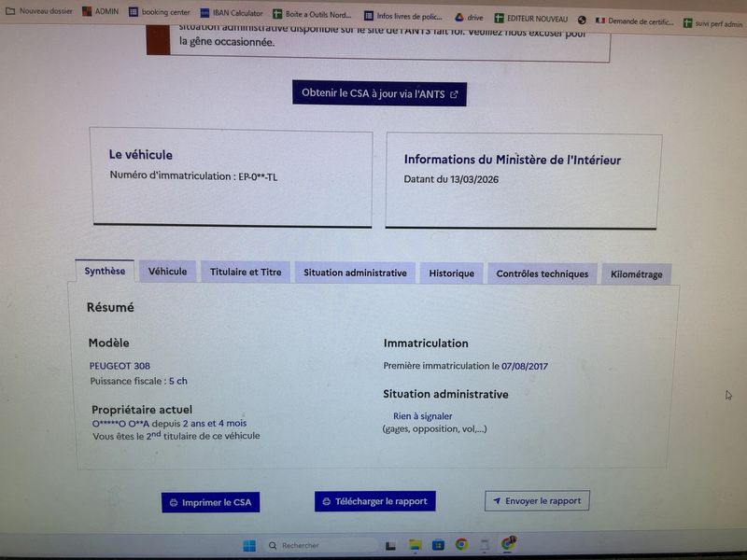The width and height of the screenshot is (747, 560).
Task: Click Obtenir le CSA à jour via l'ANTS
Action: tap(379, 93)
